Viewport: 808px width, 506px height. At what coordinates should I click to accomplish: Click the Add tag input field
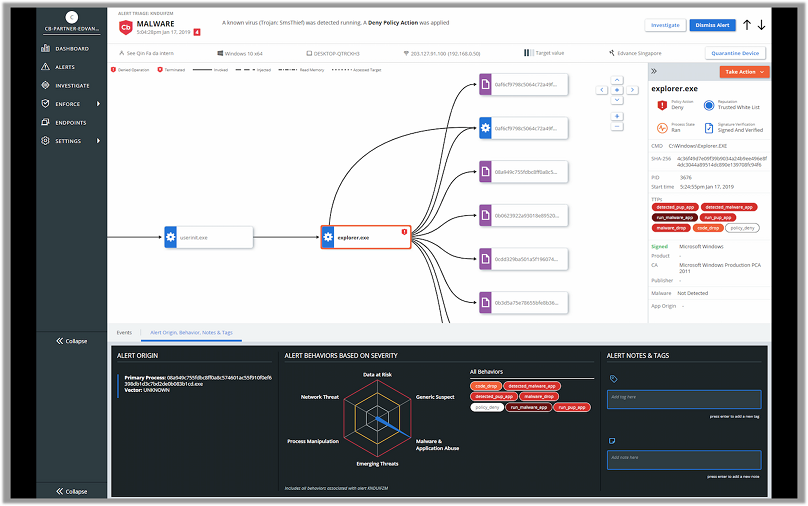pos(684,398)
